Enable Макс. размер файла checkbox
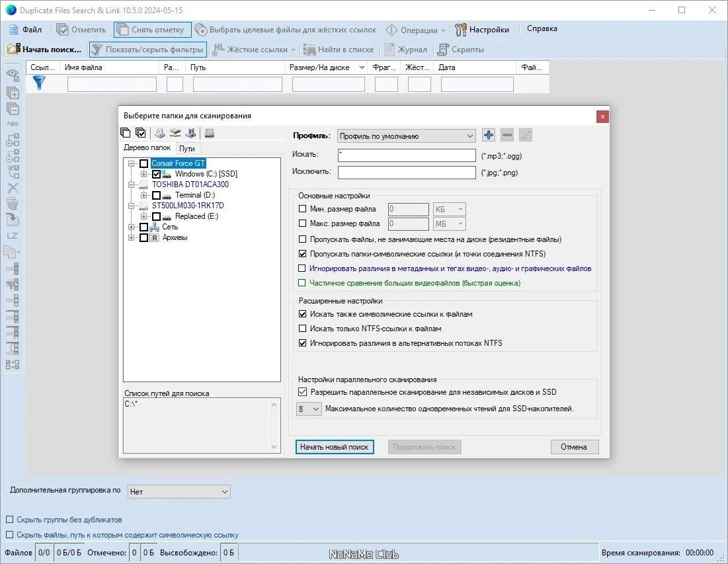The width and height of the screenshot is (728, 564). 303,223
